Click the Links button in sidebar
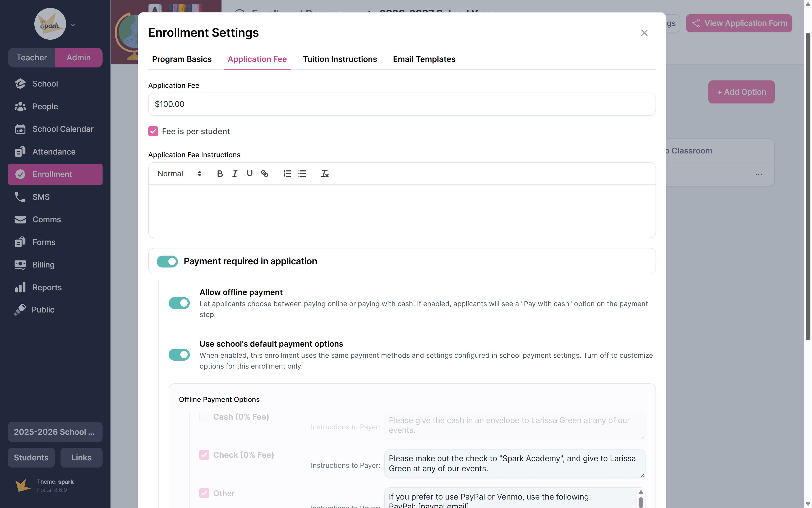812x508 pixels. tap(81, 458)
